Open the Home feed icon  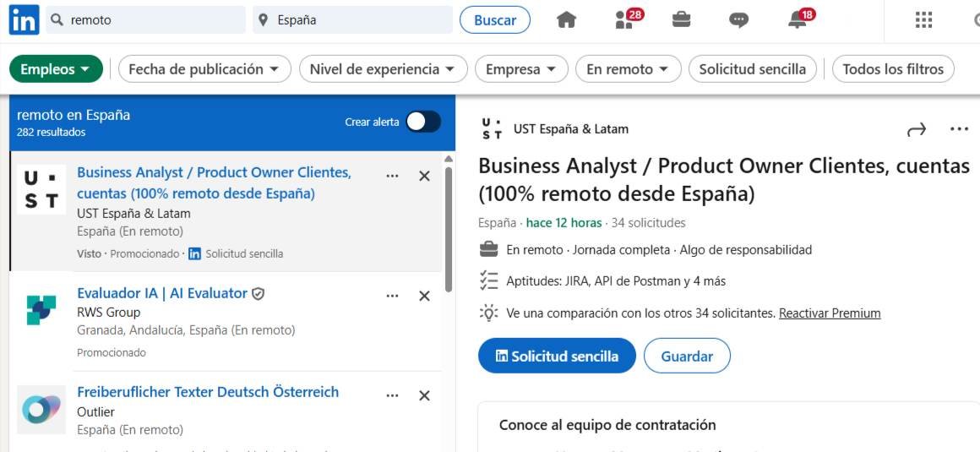(566, 20)
